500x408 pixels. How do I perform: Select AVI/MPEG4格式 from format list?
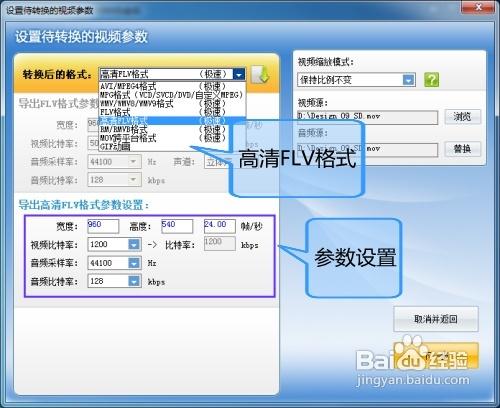(x=172, y=86)
